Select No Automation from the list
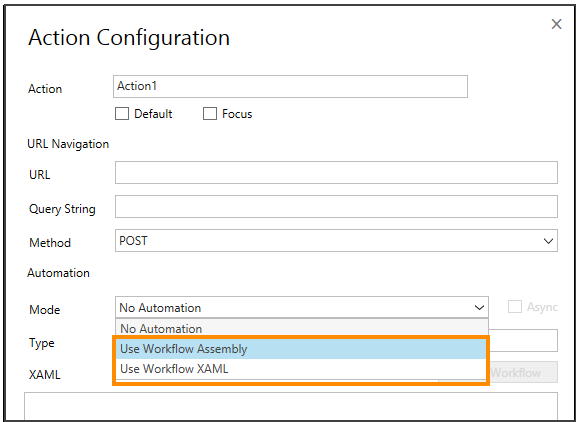The image size is (576, 422). tap(302, 328)
